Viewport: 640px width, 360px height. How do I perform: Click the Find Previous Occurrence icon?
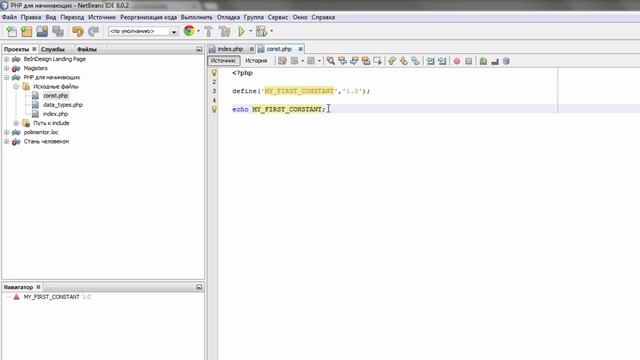click(x=342, y=61)
